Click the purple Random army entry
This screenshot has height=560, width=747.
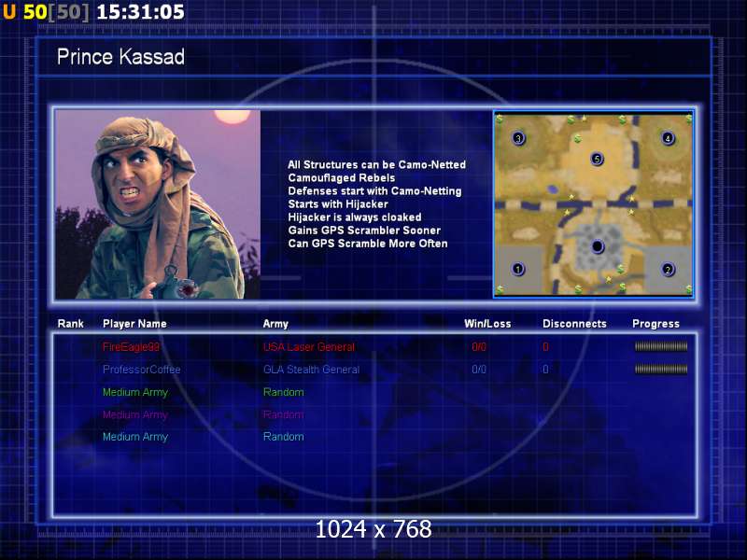click(284, 414)
